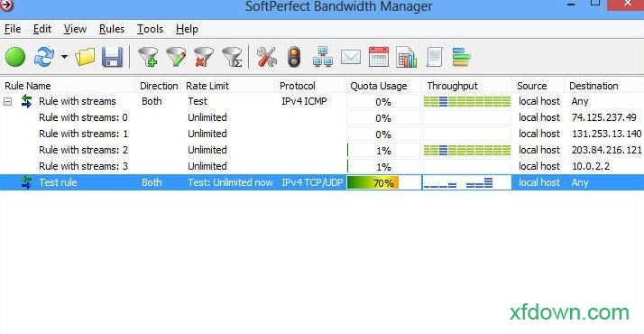Select the 'Rule with streams: 2' row
This screenshot has width=644, height=334.
pyautogui.click(x=322, y=151)
